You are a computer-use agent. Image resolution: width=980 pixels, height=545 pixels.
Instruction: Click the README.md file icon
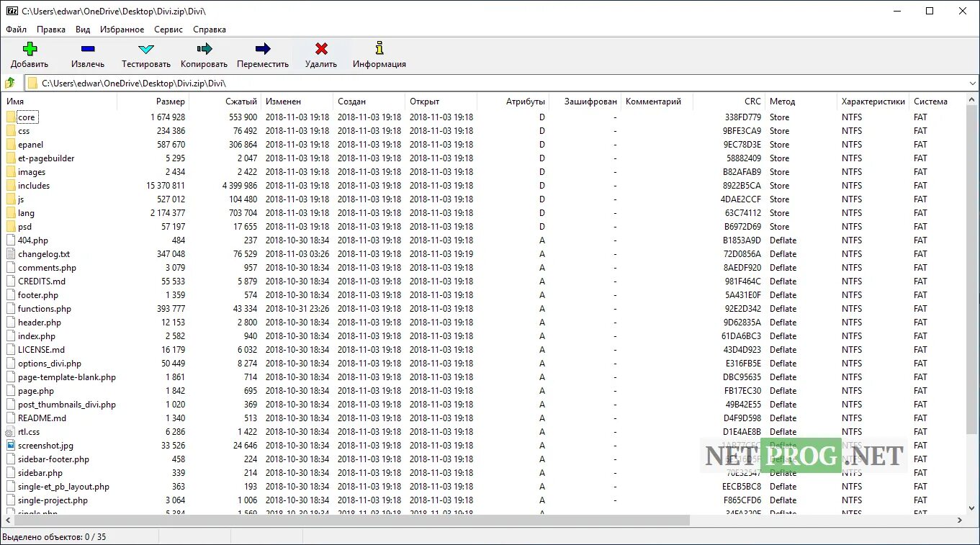[11, 418]
